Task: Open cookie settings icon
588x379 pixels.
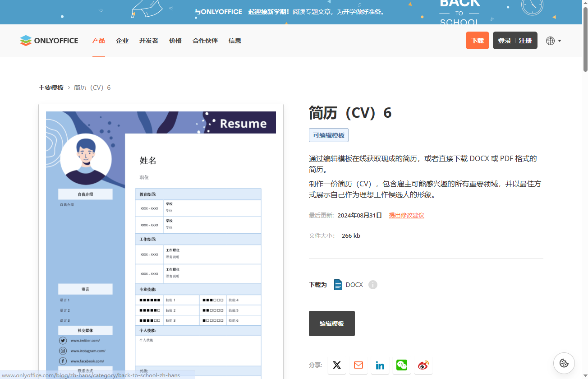Action: pos(564,363)
